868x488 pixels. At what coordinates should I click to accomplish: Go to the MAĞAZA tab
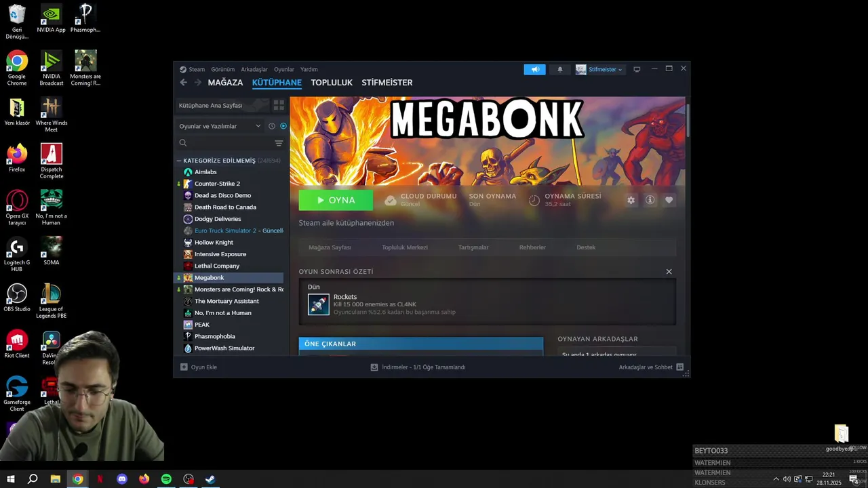pos(225,83)
